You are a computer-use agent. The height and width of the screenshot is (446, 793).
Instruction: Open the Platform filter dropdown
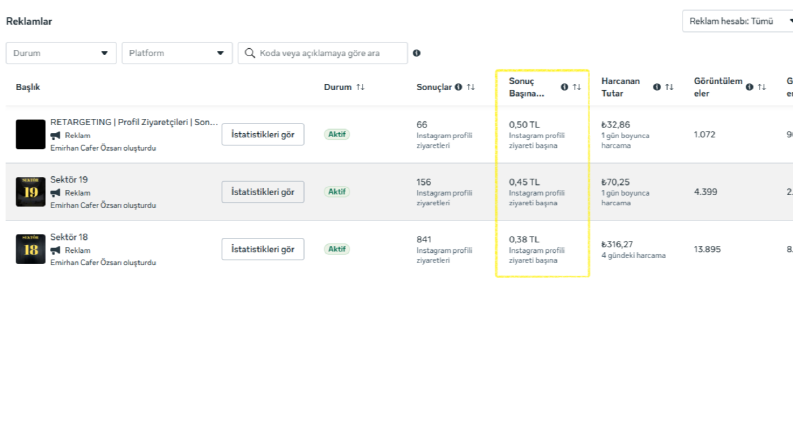coord(177,53)
